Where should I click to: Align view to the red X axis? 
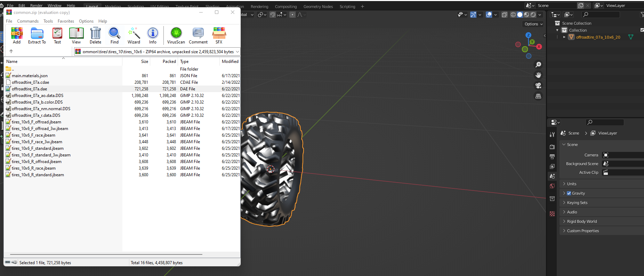[539, 47]
